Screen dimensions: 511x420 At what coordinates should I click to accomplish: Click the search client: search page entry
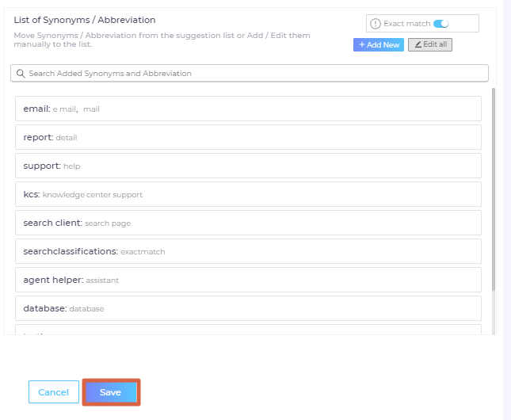click(x=248, y=223)
